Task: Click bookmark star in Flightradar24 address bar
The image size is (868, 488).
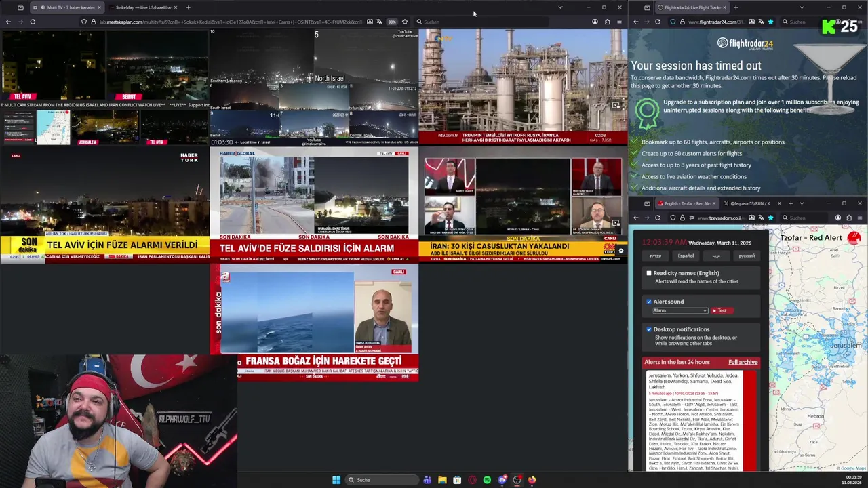Action: (x=770, y=22)
